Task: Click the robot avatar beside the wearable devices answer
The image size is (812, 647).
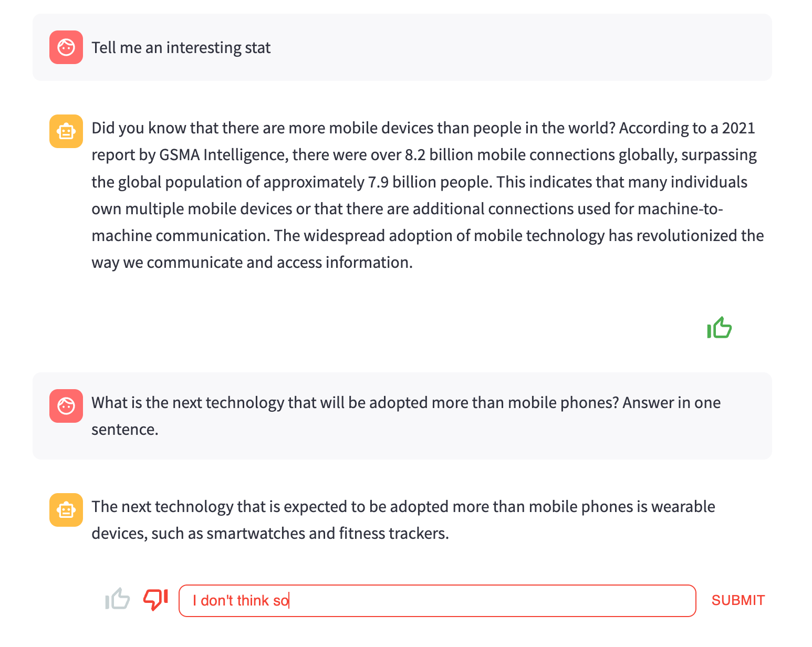Action: pos(66,510)
